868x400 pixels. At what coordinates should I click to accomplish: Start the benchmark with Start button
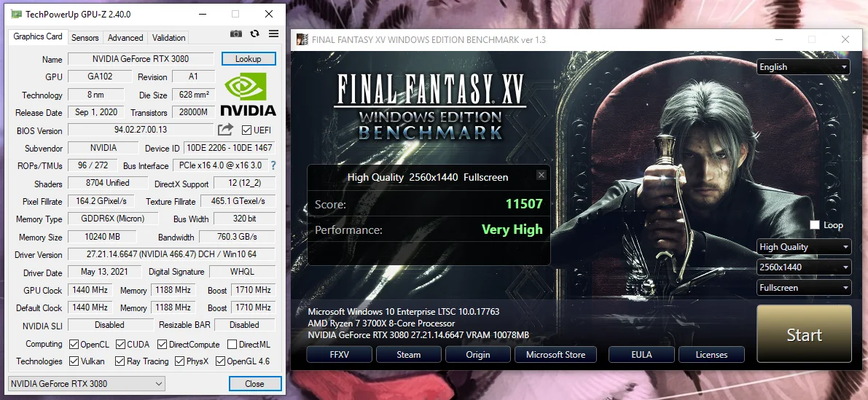pos(804,334)
